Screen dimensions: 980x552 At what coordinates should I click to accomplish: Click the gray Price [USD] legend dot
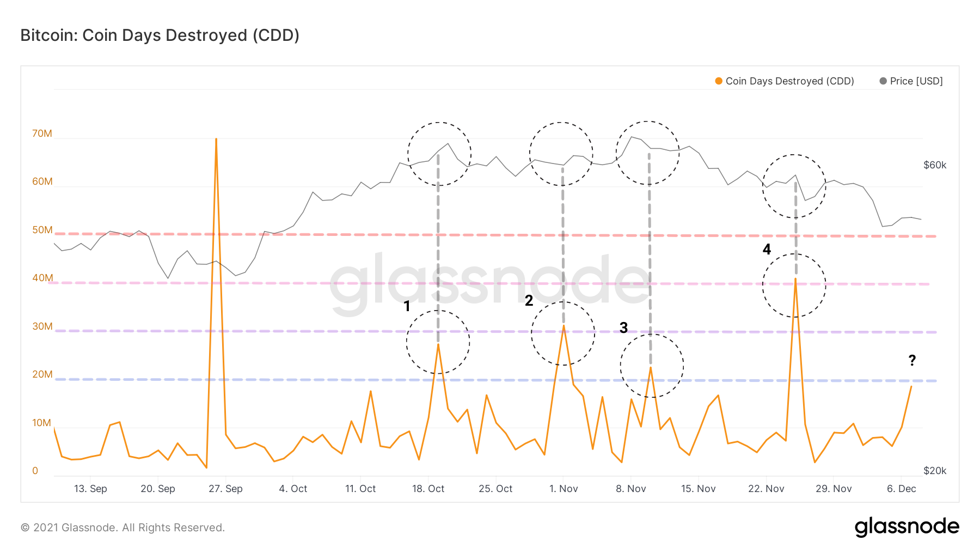point(883,81)
